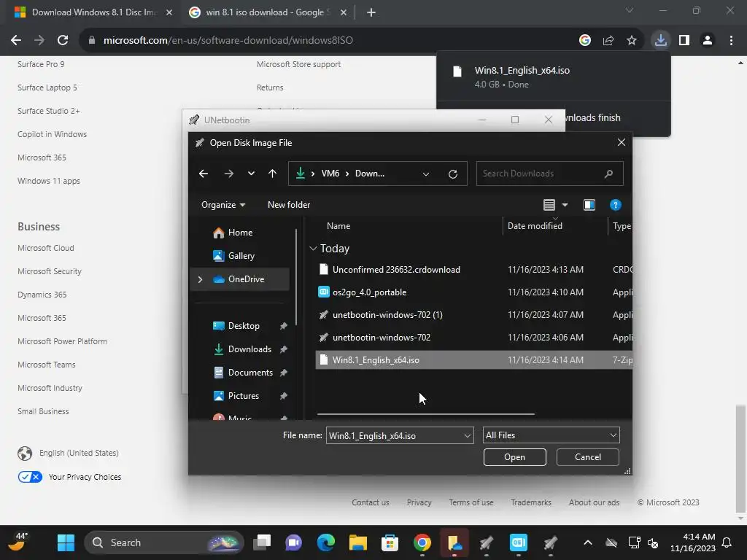This screenshot has width=747, height=560.
Task: Sort files by Date modified column
Action: [535, 226]
